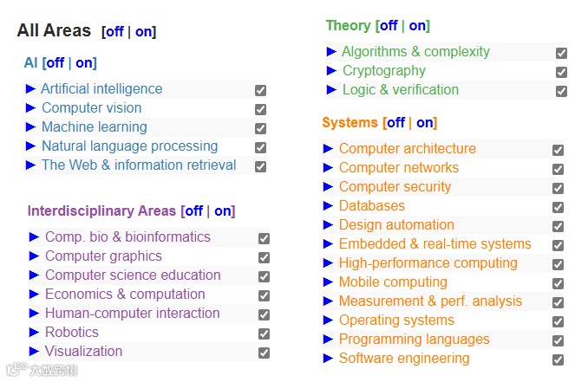
Task: Toggle Algorithms & complexity checkbox
Action: click(x=561, y=53)
